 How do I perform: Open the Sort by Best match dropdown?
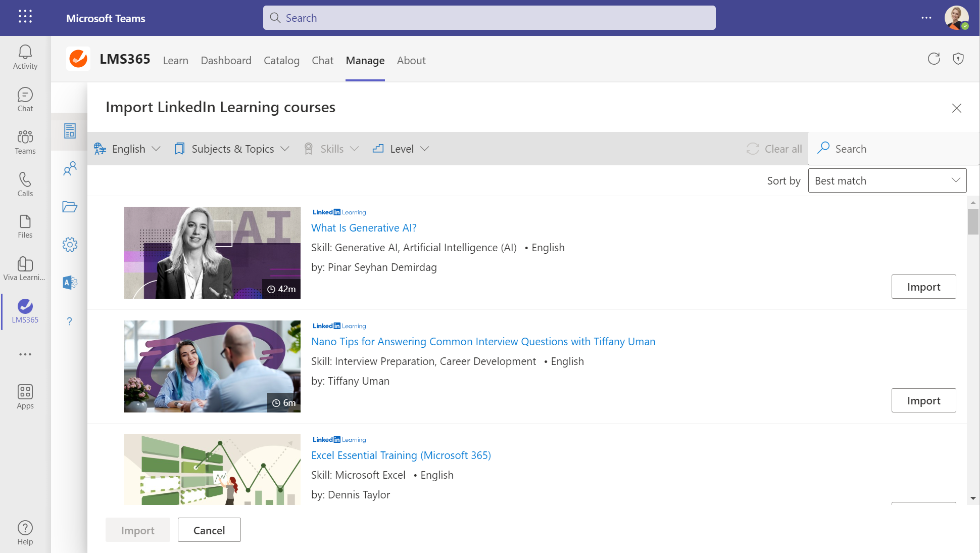pyautogui.click(x=887, y=180)
